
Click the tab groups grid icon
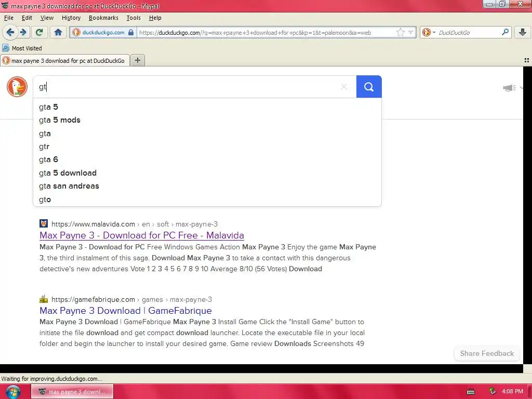527,60
